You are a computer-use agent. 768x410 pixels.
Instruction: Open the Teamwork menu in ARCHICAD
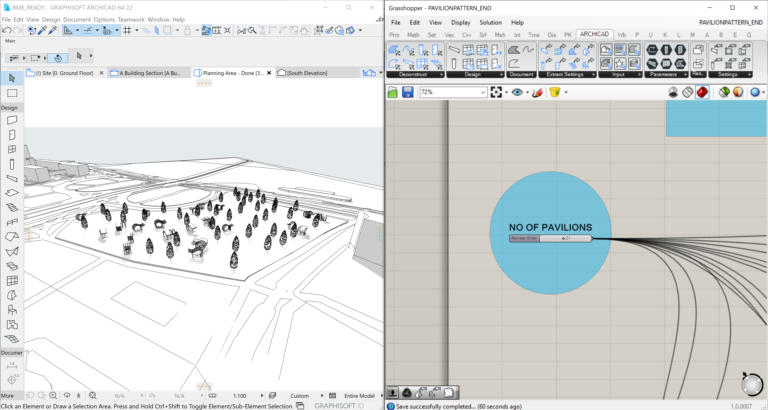pos(131,19)
